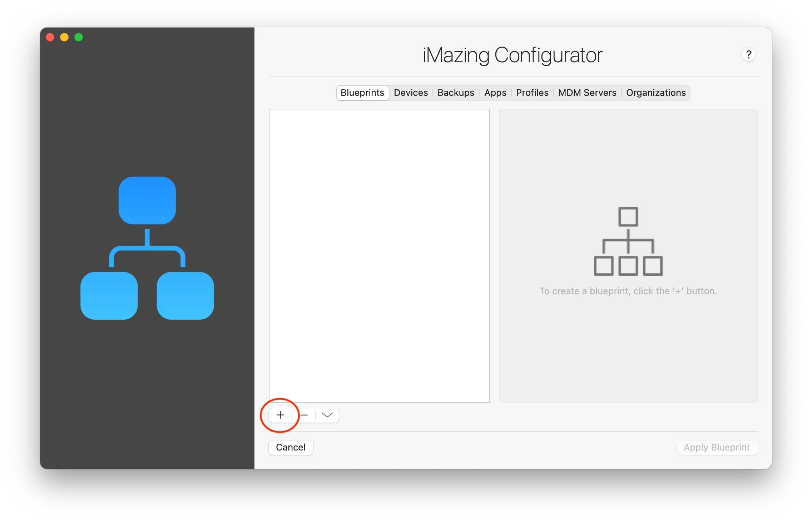This screenshot has width=812, height=522.
Task: Switch to the Backups tab
Action: click(x=456, y=93)
